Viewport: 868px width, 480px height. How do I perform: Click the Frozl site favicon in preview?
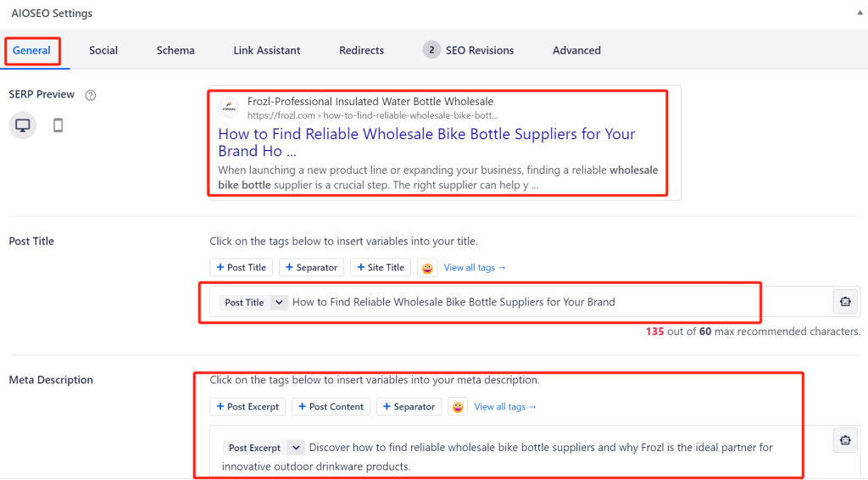(x=229, y=108)
